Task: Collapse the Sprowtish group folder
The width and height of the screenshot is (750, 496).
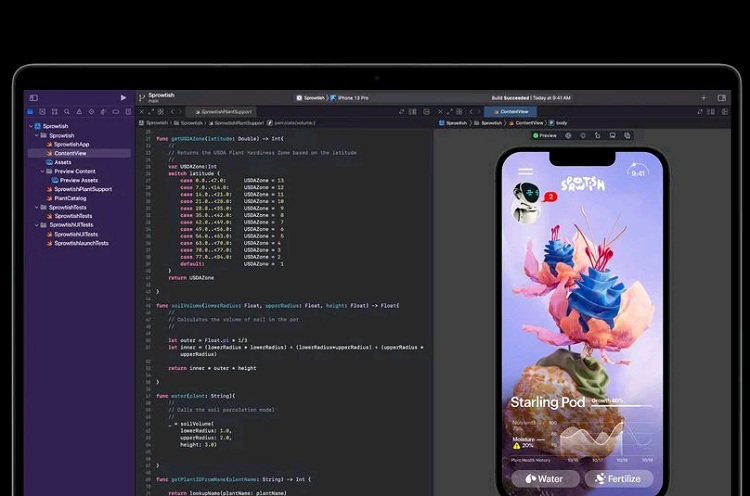Action: [36, 135]
